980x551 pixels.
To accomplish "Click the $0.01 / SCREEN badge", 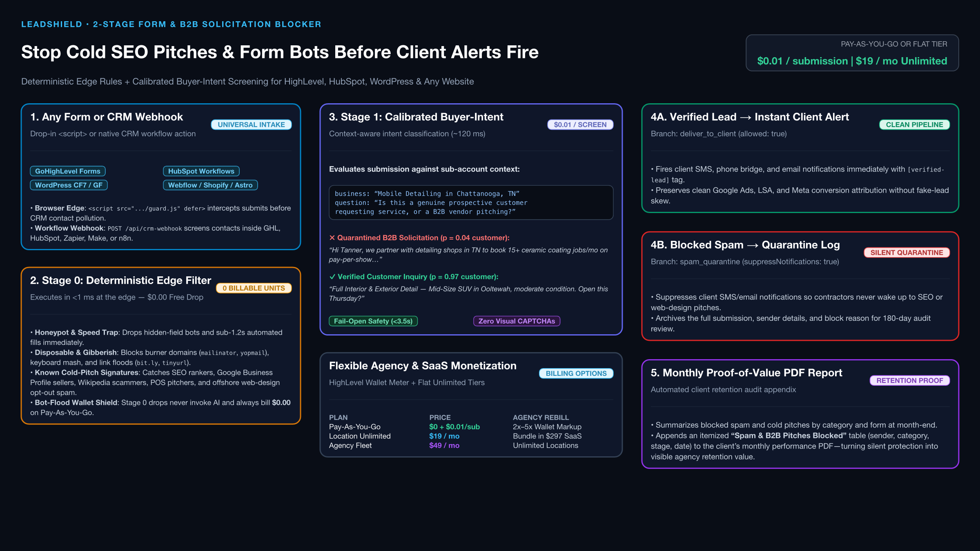I will (x=580, y=124).
